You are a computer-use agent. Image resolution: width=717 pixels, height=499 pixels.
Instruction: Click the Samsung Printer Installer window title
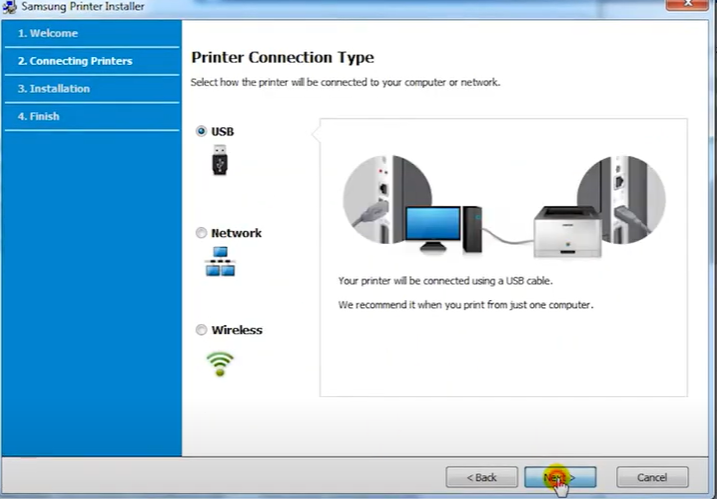click(x=83, y=6)
